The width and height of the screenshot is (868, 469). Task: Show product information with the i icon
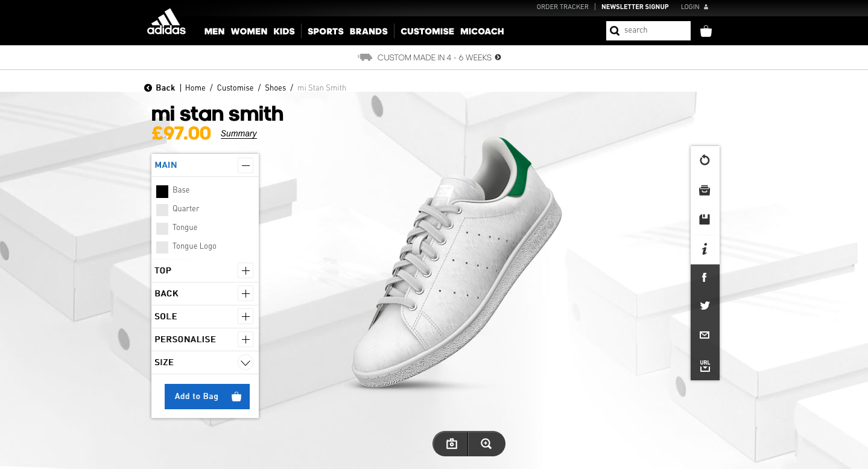click(x=705, y=249)
